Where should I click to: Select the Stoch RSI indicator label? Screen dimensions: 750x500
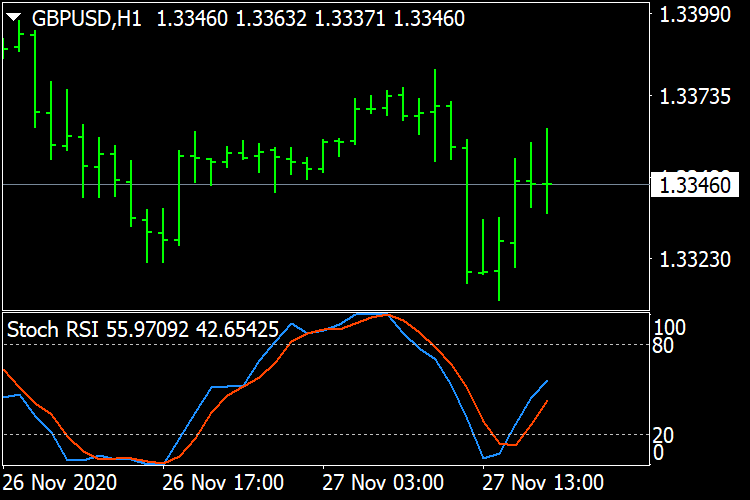(x=143, y=330)
